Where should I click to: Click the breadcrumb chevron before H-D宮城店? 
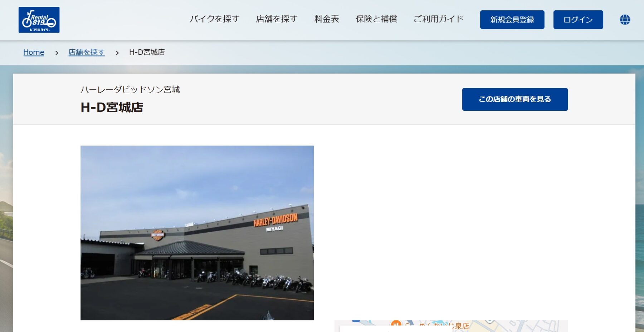tap(117, 53)
